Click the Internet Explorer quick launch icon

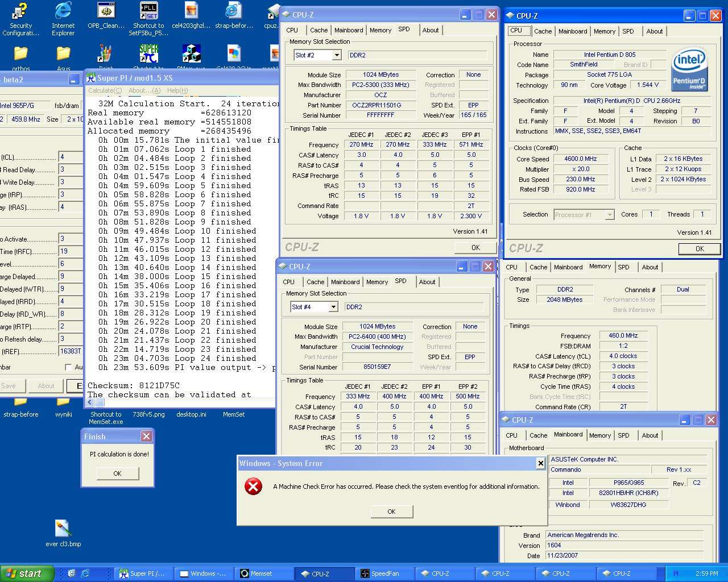tap(85, 573)
